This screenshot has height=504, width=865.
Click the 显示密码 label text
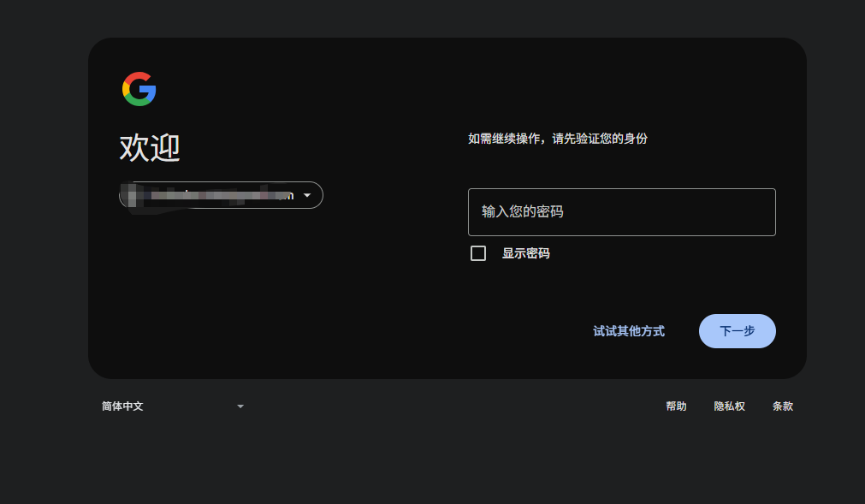pos(525,253)
